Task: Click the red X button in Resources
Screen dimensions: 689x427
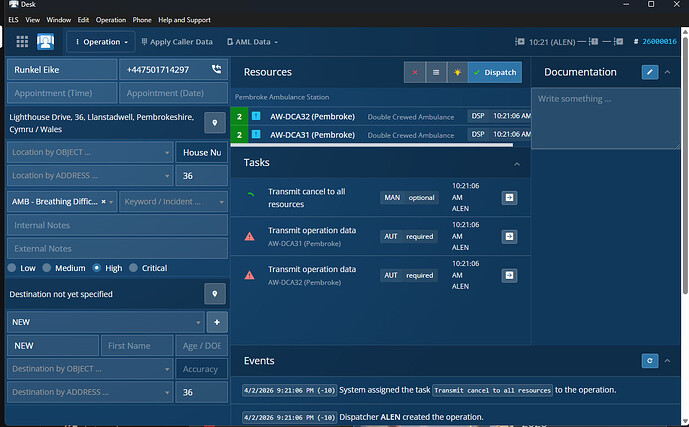Action: click(x=415, y=72)
